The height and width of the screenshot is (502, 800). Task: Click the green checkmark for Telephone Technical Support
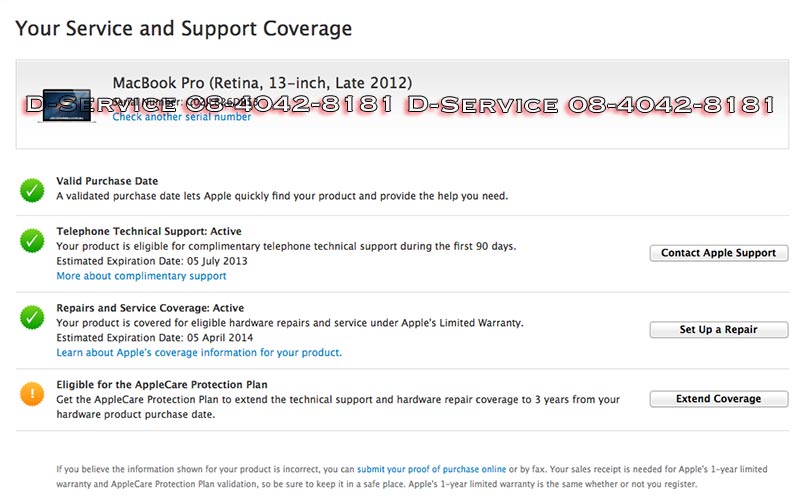pos(33,240)
